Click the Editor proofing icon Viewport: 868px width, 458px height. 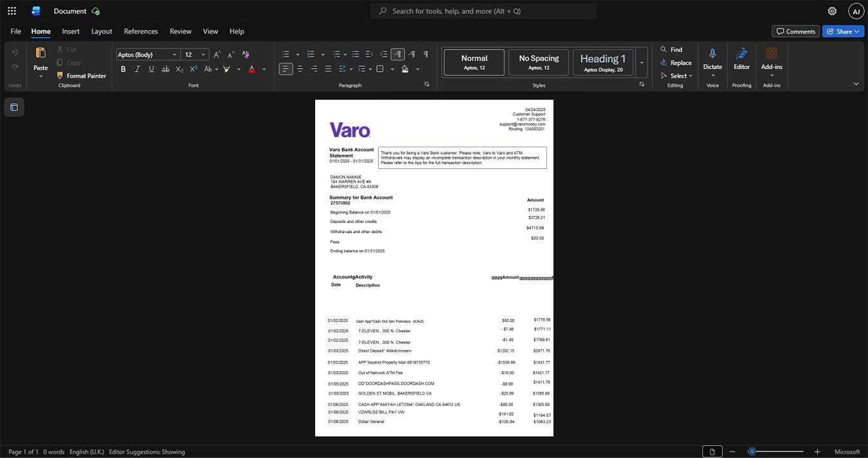(742, 54)
